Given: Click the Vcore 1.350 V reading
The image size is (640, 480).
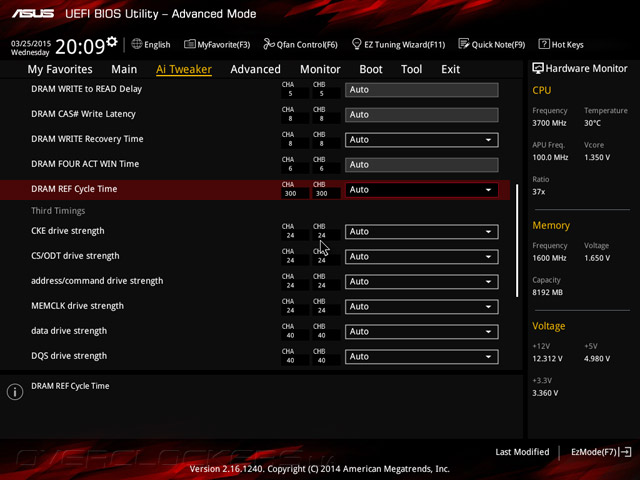Looking at the screenshot, I should pyautogui.click(x=597, y=158).
